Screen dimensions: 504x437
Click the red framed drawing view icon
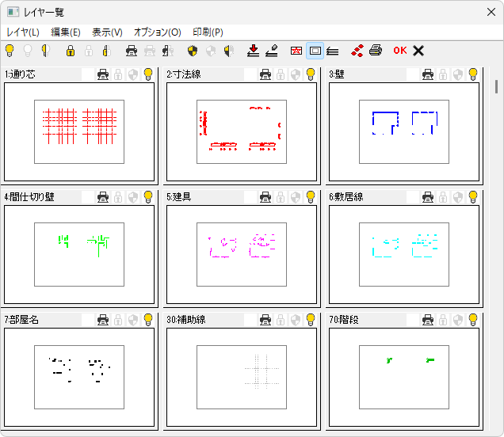pyautogui.click(x=296, y=51)
